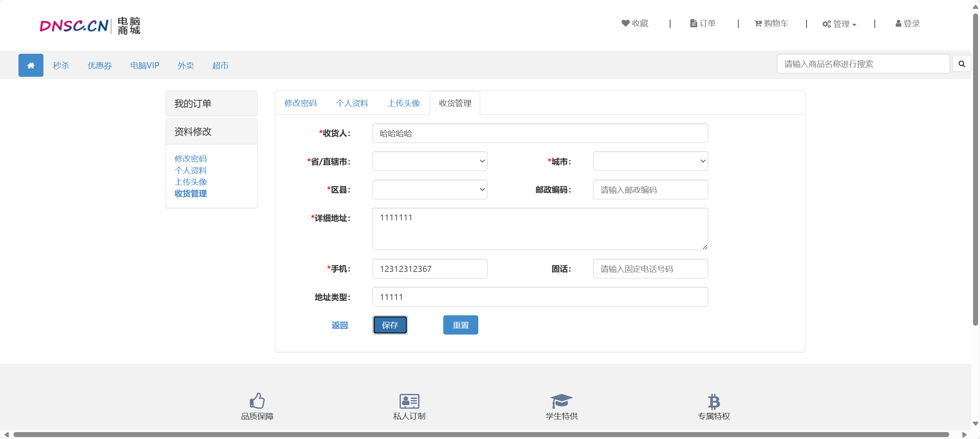The width and height of the screenshot is (980, 439).
Task: Expand the 区县 district dropdown
Action: click(429, 190)
